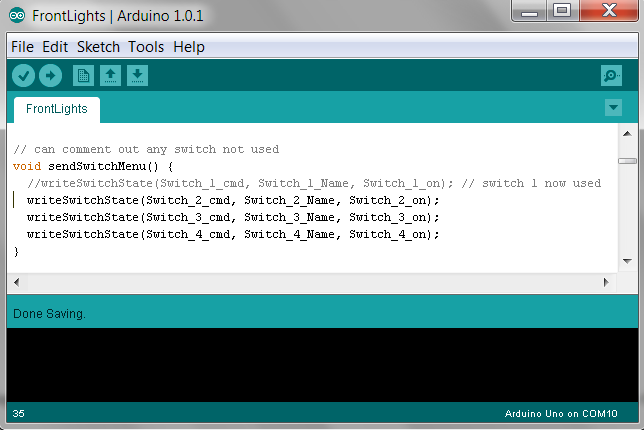Click 'Arduino Uno on COM10' board label

point(561,414)
